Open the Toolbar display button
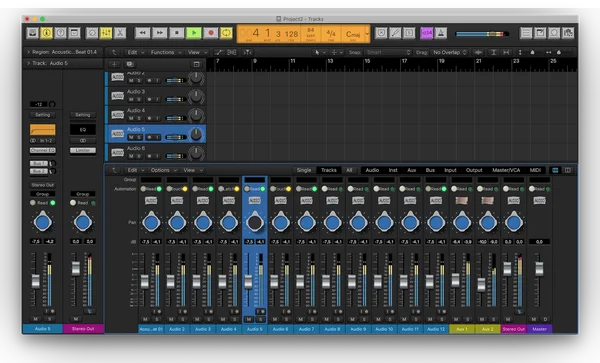The height and width of the screenshot is (363, 600). tap(74, 33)
